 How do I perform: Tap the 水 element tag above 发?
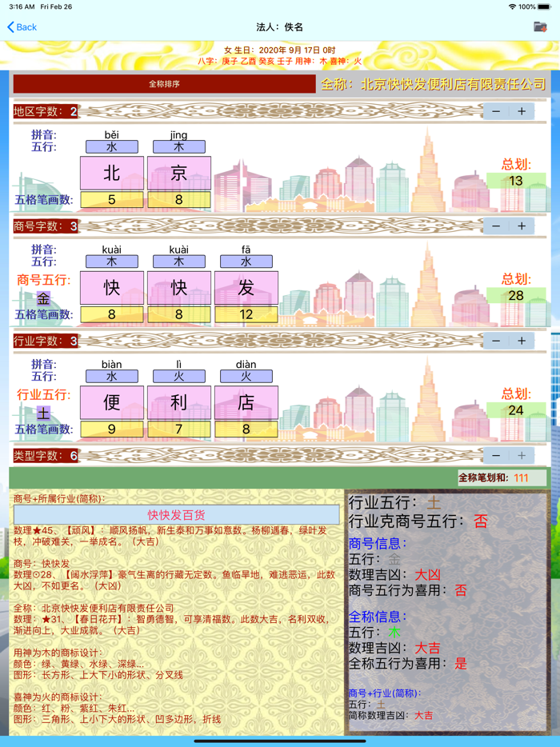click(x=246, y=262)
